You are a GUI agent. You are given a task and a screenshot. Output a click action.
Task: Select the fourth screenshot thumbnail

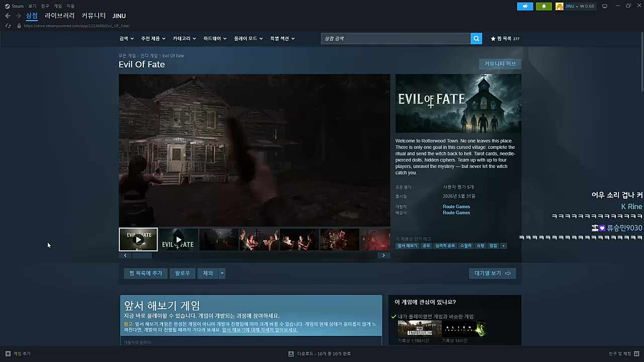pos(259,239)
